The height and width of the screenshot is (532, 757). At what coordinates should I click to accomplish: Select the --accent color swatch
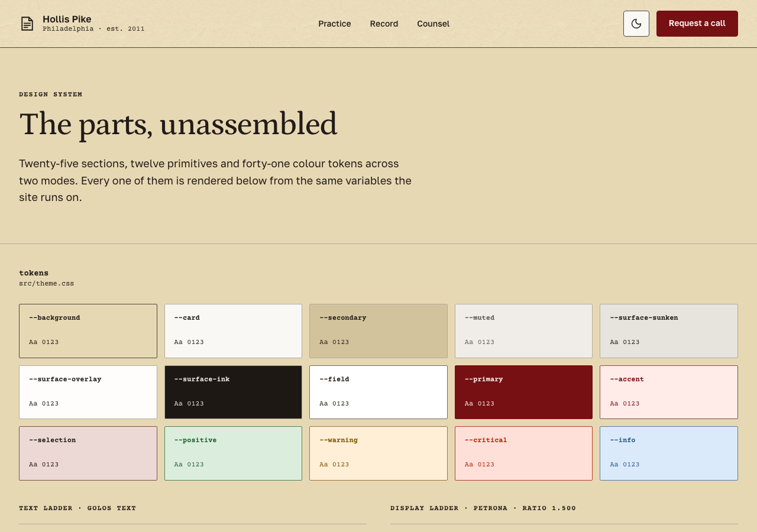click(669, 392)
